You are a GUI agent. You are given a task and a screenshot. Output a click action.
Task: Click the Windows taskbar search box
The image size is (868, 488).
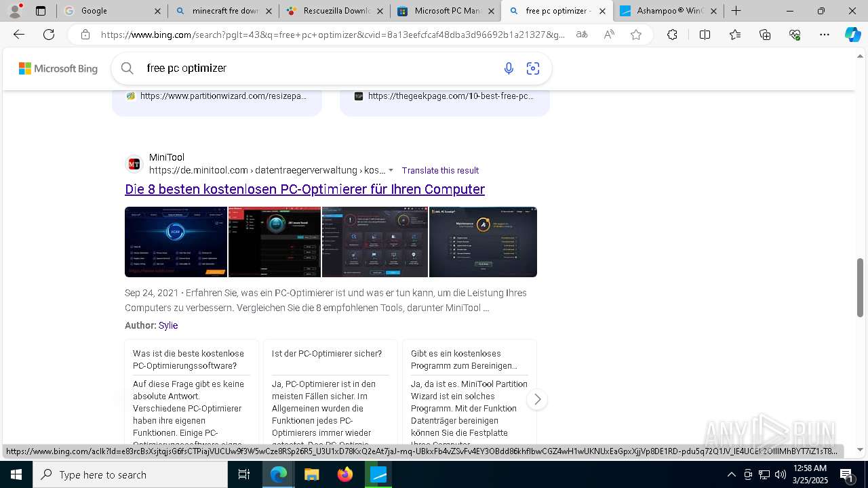[x=130, y=474]
